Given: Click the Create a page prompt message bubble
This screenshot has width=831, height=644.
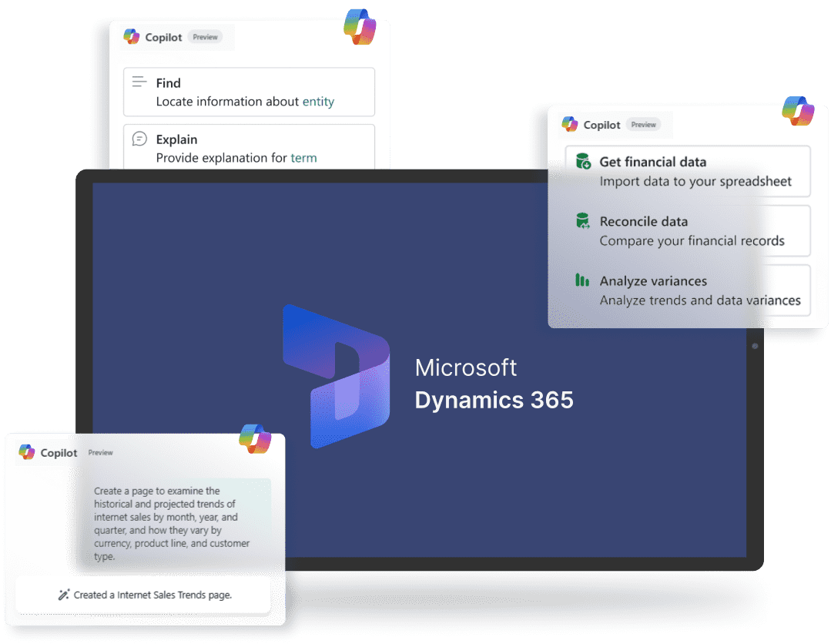Looking at the screenshot, I should 174,522.
